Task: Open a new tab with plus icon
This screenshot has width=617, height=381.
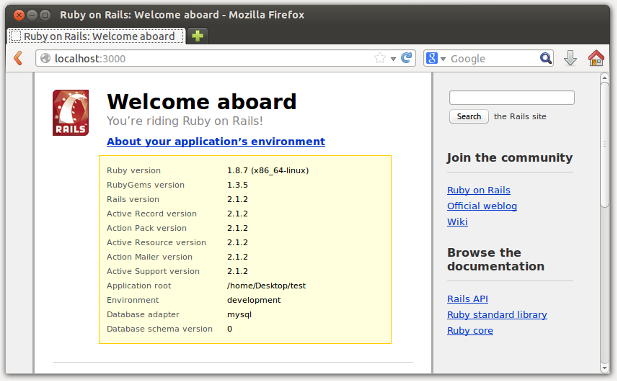Action: pos(197,36)
